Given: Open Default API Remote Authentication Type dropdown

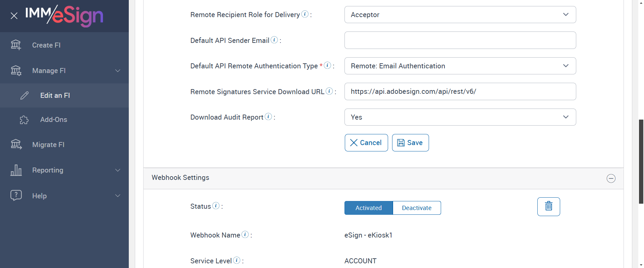Looking at the screenshot, I should tap(460, 66).
